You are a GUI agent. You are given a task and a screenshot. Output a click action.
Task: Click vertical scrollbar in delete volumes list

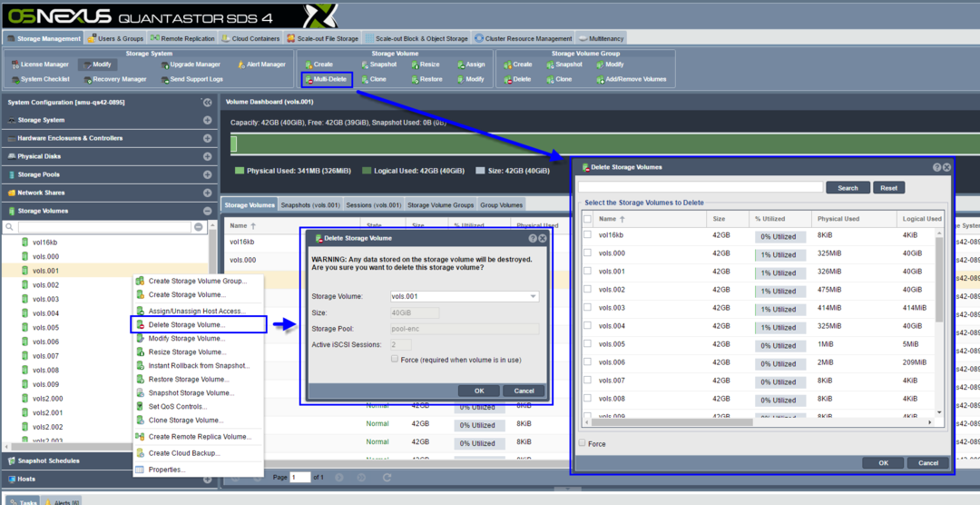click(939, 280)
